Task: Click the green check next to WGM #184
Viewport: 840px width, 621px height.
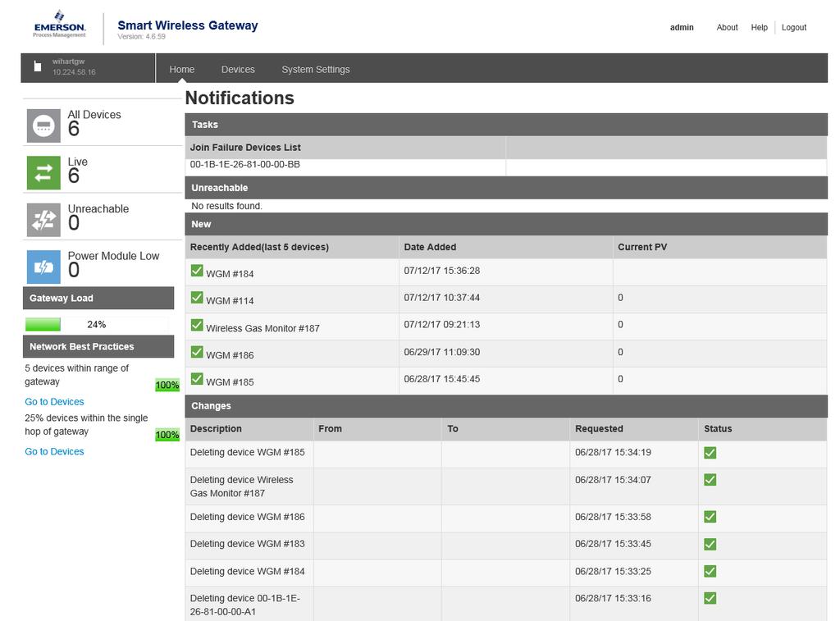Action: 197,271
